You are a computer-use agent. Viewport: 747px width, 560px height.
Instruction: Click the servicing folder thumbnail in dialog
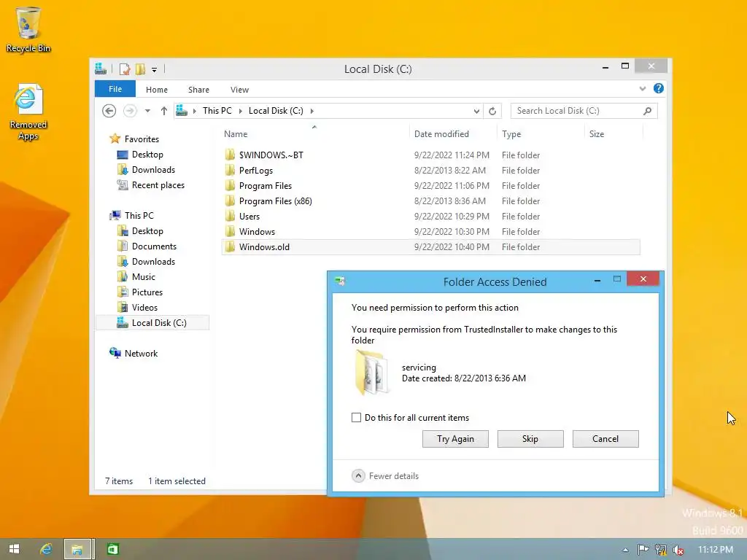[x=372, y=373]
